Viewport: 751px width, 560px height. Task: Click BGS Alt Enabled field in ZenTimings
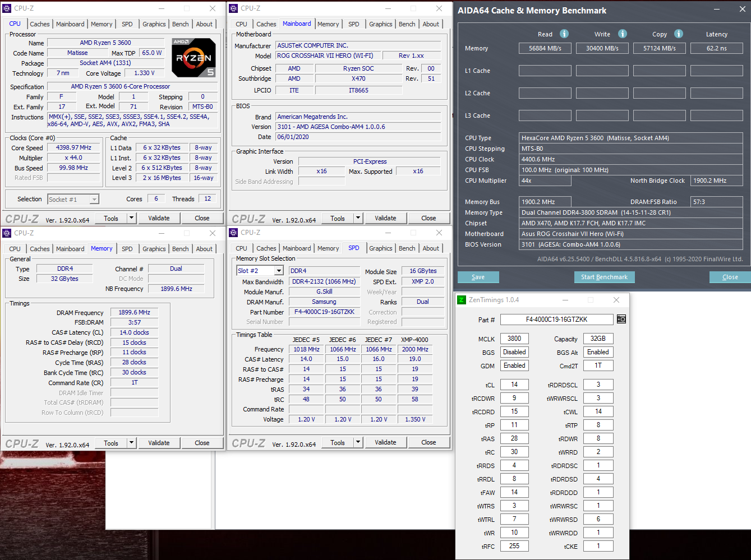(598, 352)
